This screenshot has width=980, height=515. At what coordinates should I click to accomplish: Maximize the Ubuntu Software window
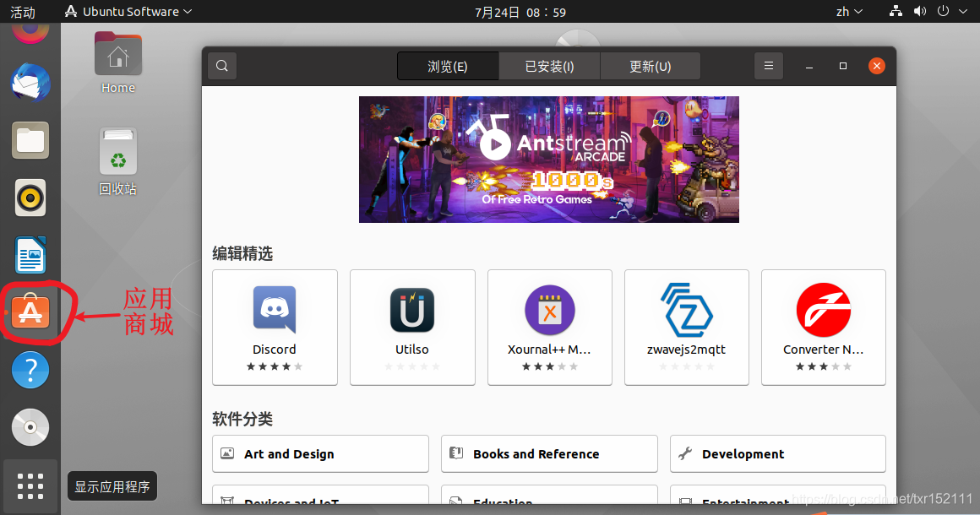[x=843, y=66]
